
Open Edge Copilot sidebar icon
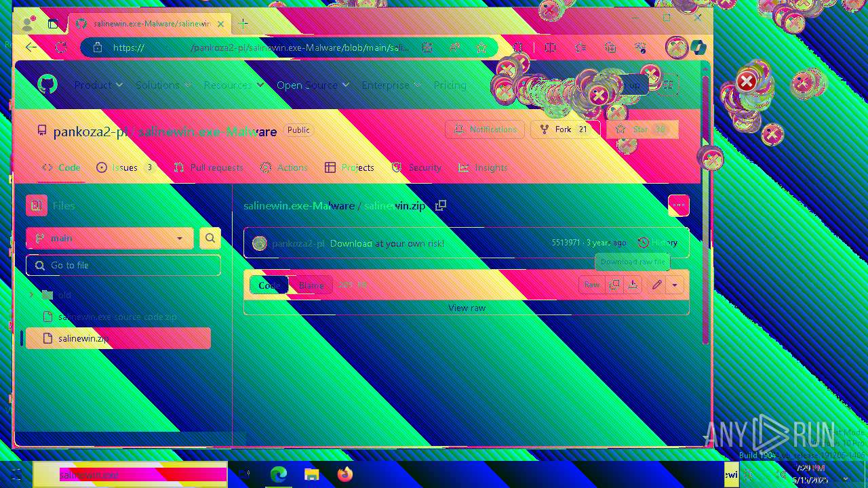[x=698, y=47]
